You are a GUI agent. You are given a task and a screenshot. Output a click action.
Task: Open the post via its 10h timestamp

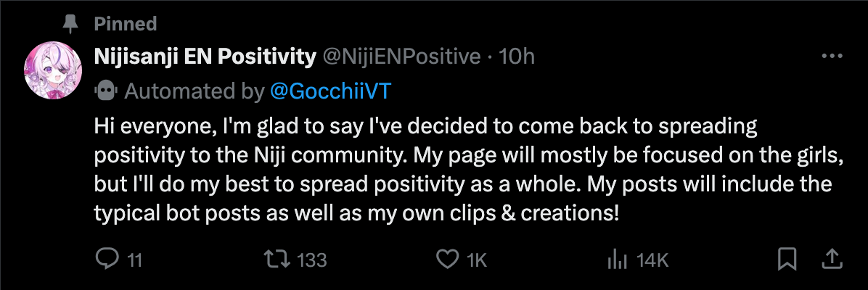[x=518, y=57]
